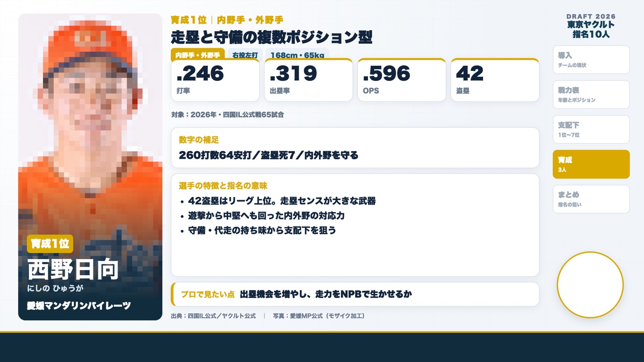The image size is (644, 362).
Task: Click the 選手の特徴と指名の意味 heading
Action: point(223,186)
